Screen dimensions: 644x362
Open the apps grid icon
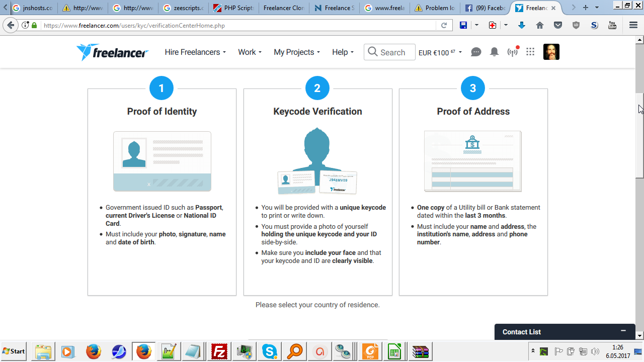coord(530,52)
